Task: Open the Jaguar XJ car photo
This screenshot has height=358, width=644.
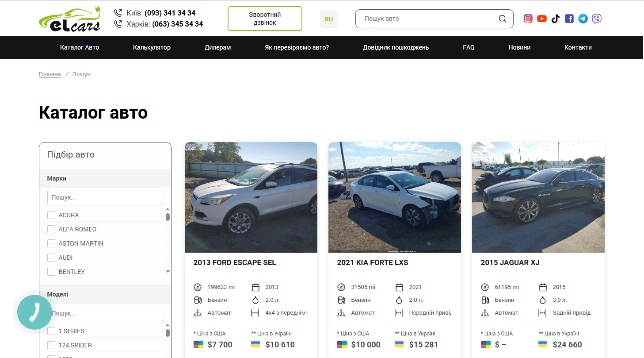Action: click(538, 197)
